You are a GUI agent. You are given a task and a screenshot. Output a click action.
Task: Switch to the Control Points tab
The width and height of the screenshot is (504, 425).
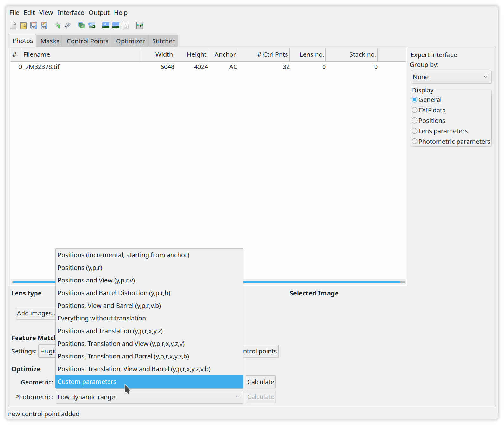(87, 41)
